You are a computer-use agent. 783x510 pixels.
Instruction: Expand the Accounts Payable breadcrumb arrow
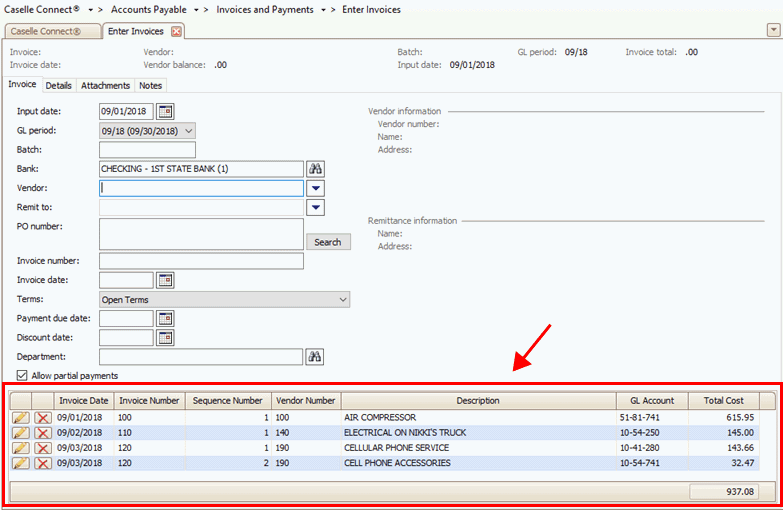point(196,10)
